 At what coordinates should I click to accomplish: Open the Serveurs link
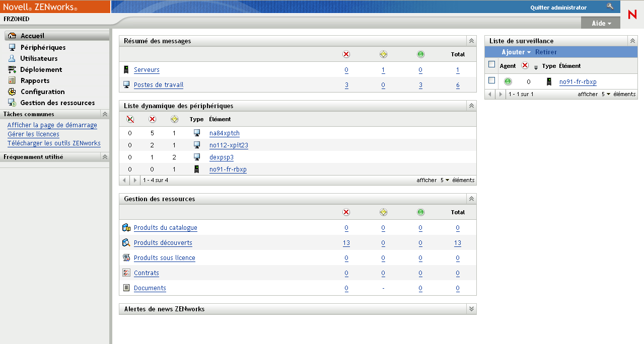(x=147, y=70)
